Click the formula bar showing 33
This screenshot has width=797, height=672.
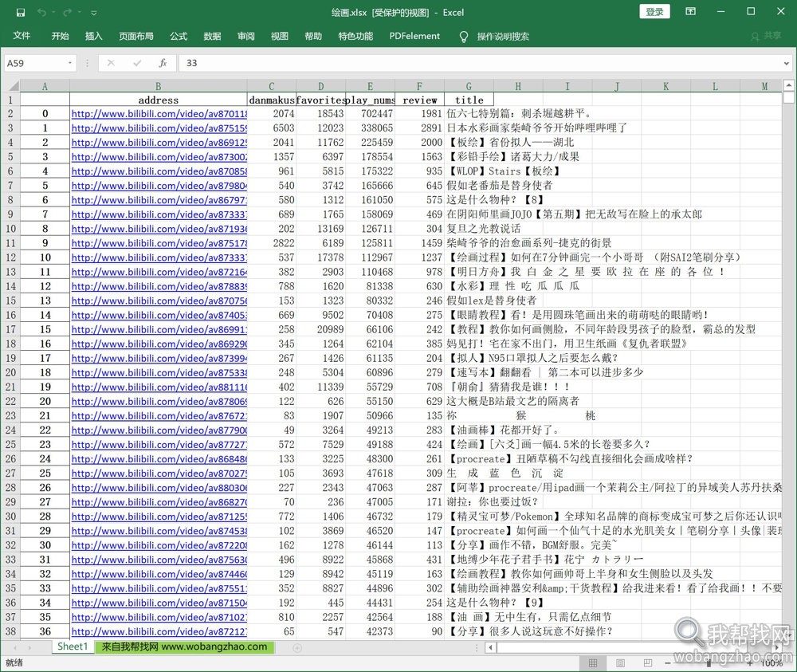pos(481,63)
